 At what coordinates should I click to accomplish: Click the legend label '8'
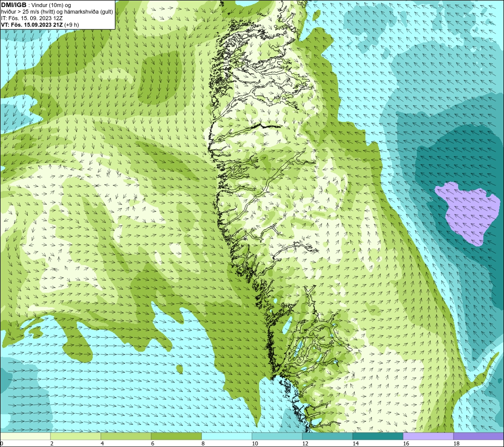pos(203,443)
